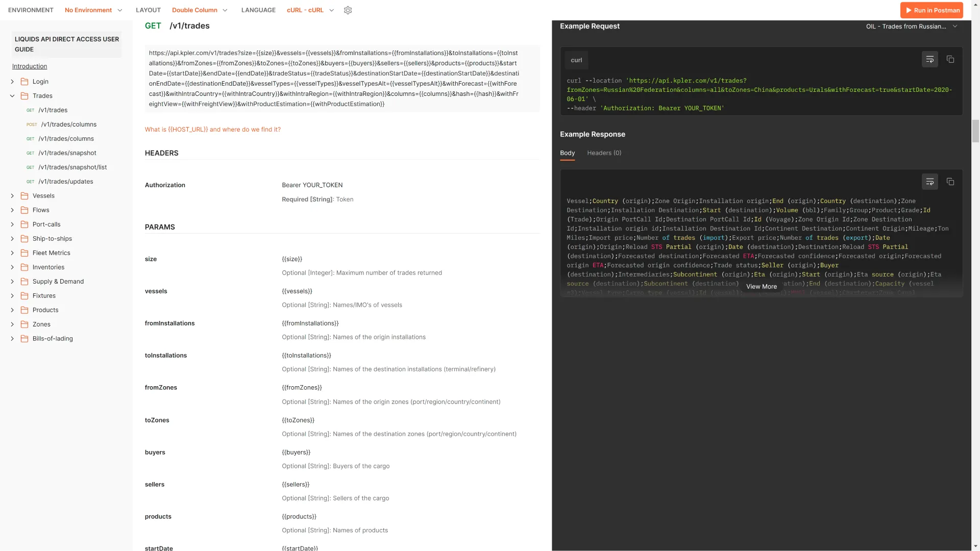Switch to the Headers (0) tab
This screenshot has width=980, height=551.
tap(604, 153)
